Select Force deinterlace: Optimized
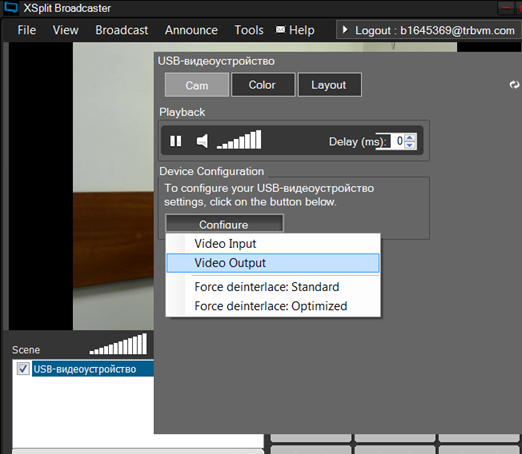Viewport: 522px width, 454px height. pyautogui.click(x=273, y=306)
